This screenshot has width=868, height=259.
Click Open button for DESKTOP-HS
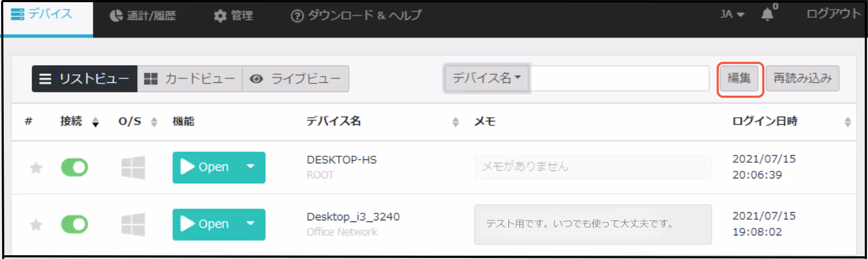(x=205, y=167)
